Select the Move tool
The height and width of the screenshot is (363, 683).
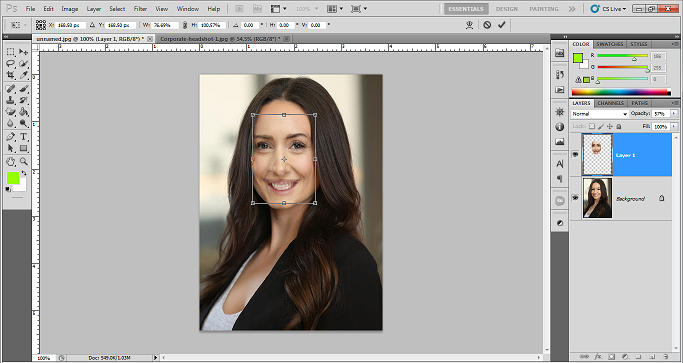24,52
